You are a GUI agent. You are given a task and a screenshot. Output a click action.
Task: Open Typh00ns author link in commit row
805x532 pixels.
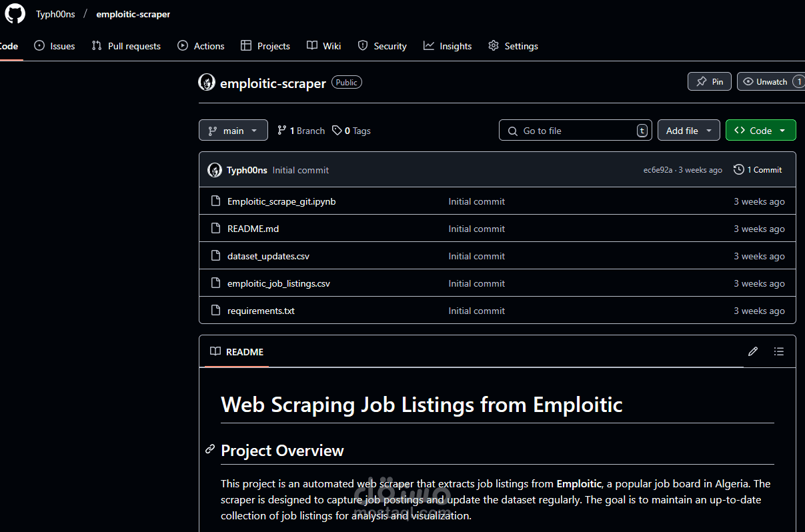[x=247, y=170]
